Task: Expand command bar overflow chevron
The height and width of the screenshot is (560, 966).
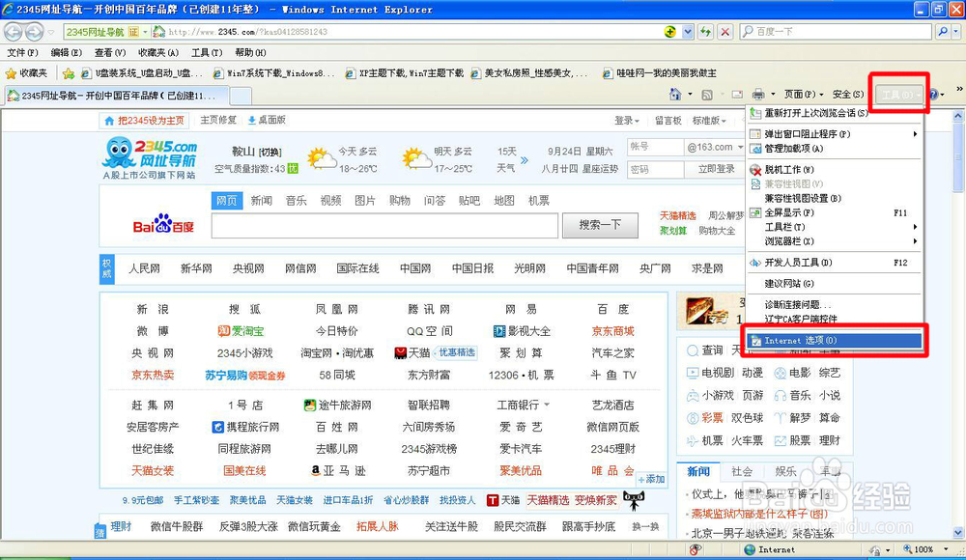Action: (959, 90)
